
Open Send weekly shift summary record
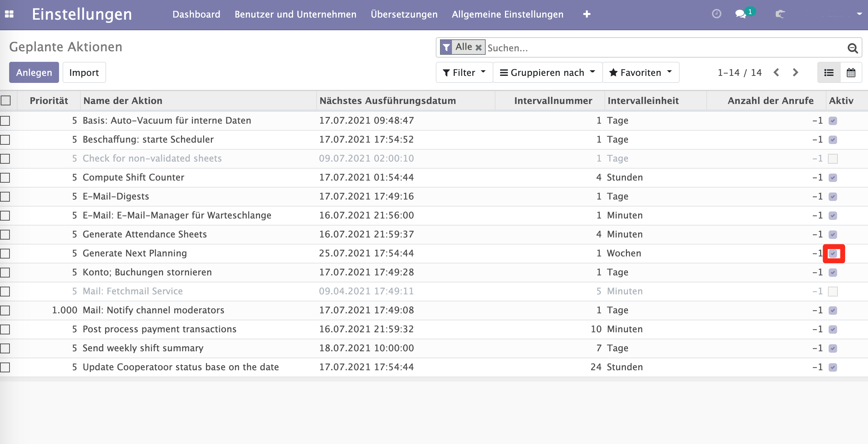pyautogui.click(x=143, y=348)
